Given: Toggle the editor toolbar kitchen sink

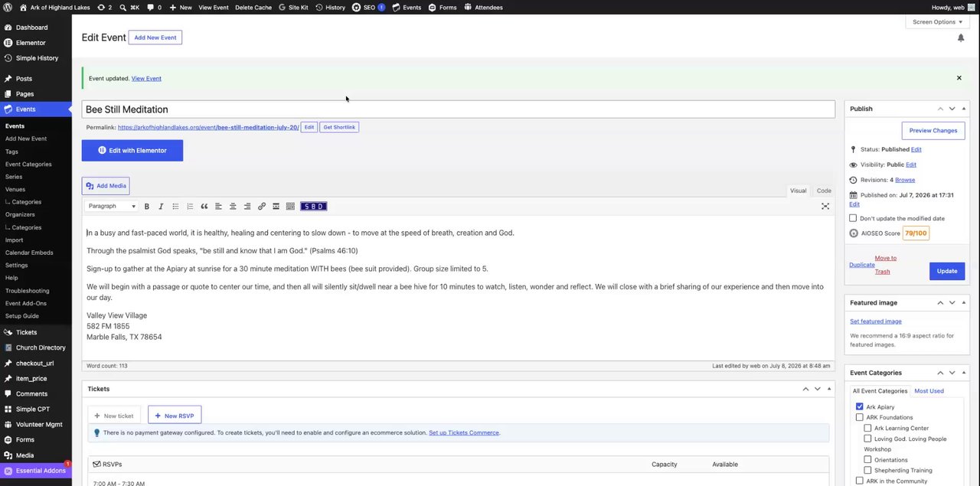Looking at the screenshot, I should coord(290,207).
